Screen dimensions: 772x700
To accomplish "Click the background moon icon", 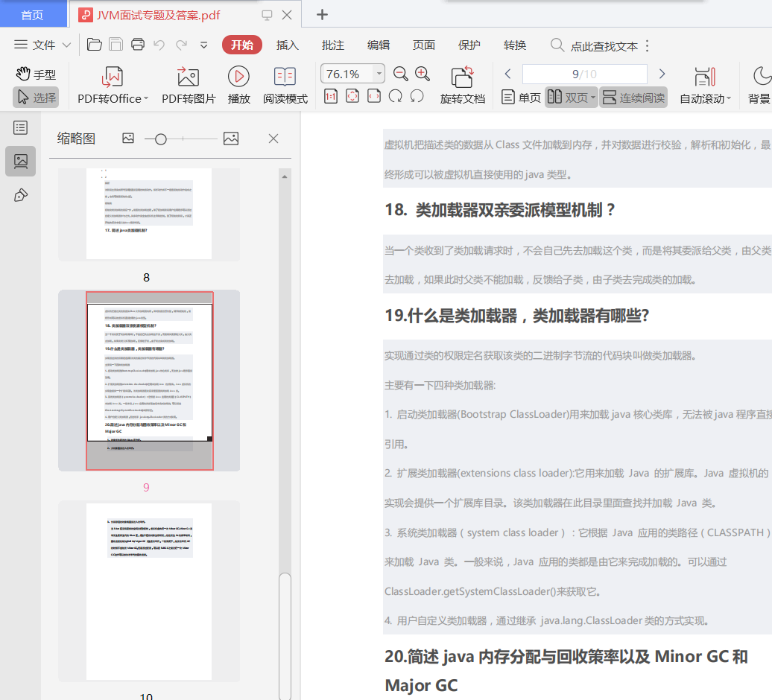I will [x=762, y=76].
